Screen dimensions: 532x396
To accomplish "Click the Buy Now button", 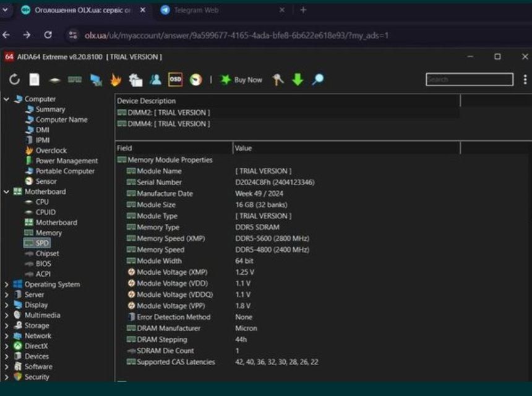I will tap(241, 80).
